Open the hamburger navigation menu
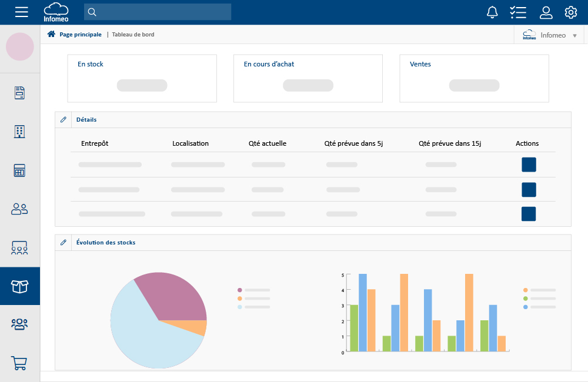The image size is (588, 382). pyautogui.click(x=21, y=12)
